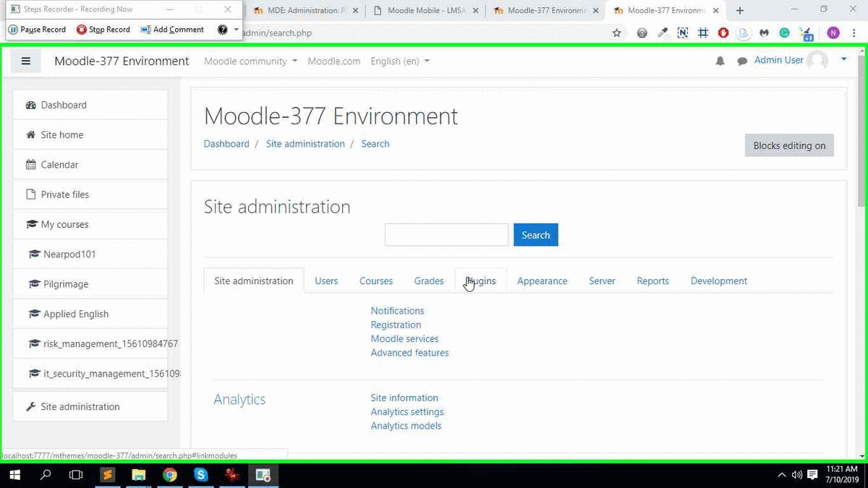Image resolution: width=868 pixels, height=488 pixels.
Task: Open the Analytics models link
Action: (406, 426)
